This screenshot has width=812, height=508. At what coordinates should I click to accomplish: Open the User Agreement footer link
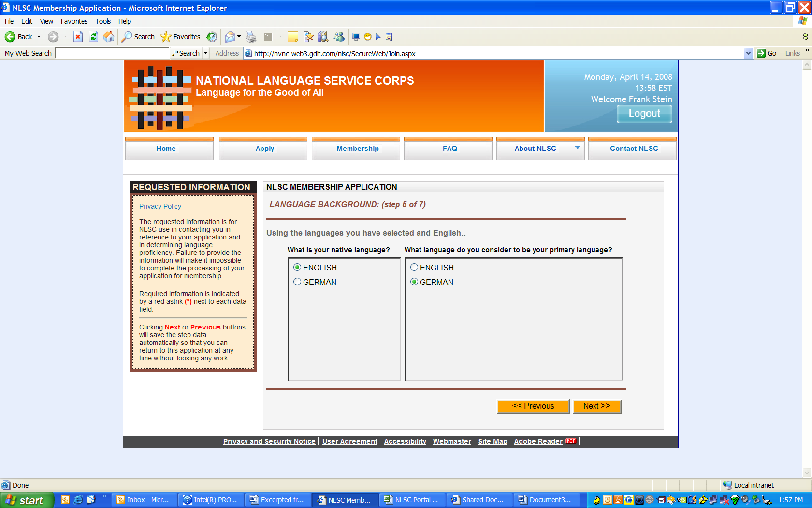coord(350,441)
